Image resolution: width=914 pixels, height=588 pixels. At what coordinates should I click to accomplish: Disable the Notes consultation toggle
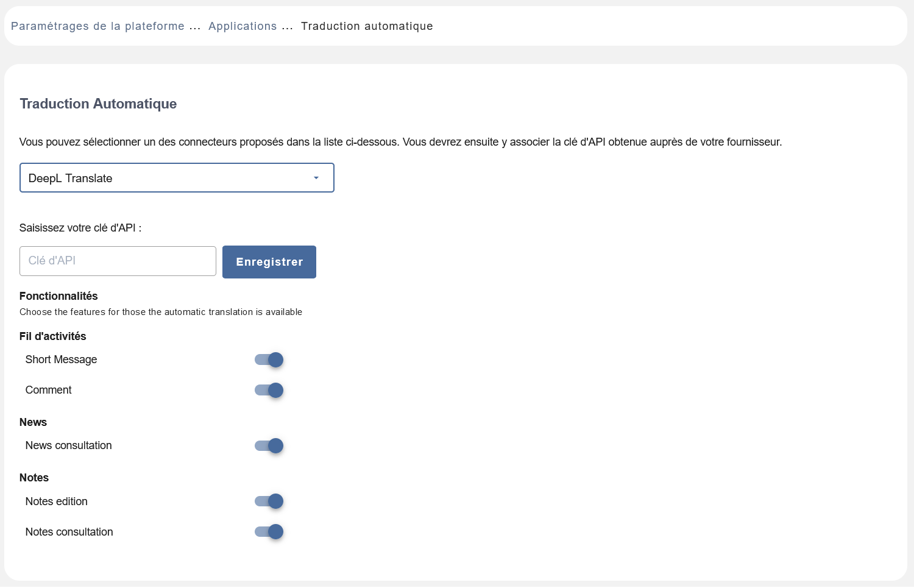269,532
